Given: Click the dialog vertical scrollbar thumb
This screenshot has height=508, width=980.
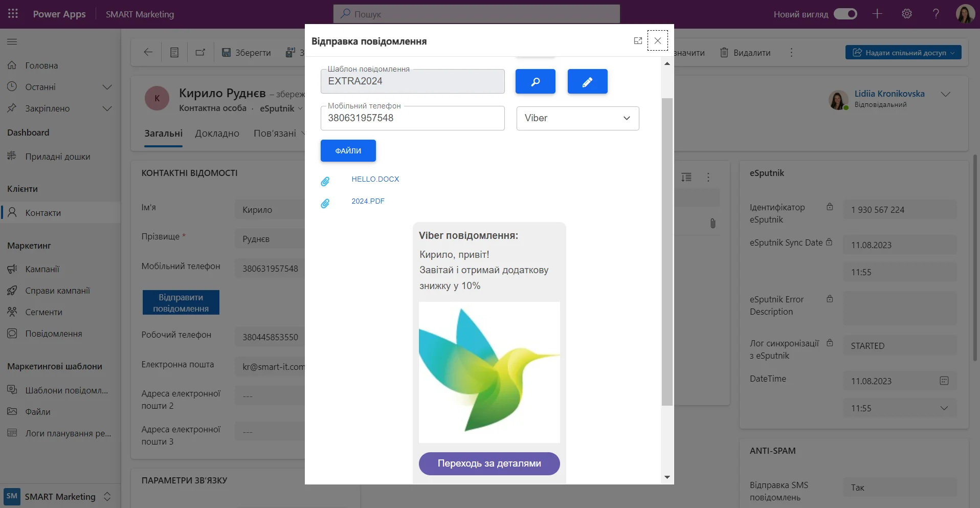Looking at the screenshot, I should pos(667,251).
